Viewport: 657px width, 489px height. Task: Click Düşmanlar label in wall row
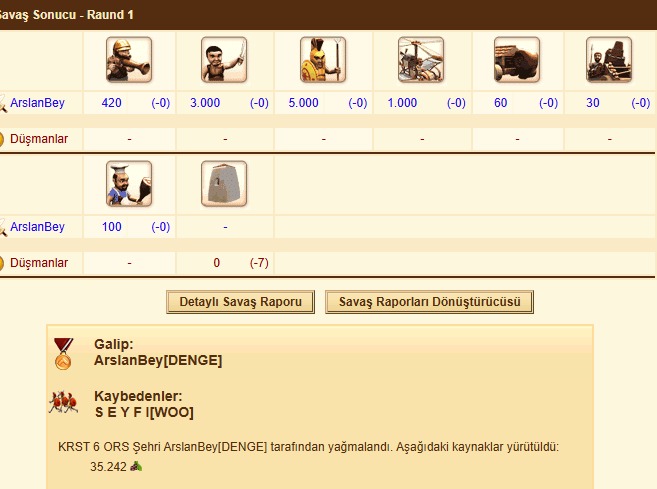(39, 263)
